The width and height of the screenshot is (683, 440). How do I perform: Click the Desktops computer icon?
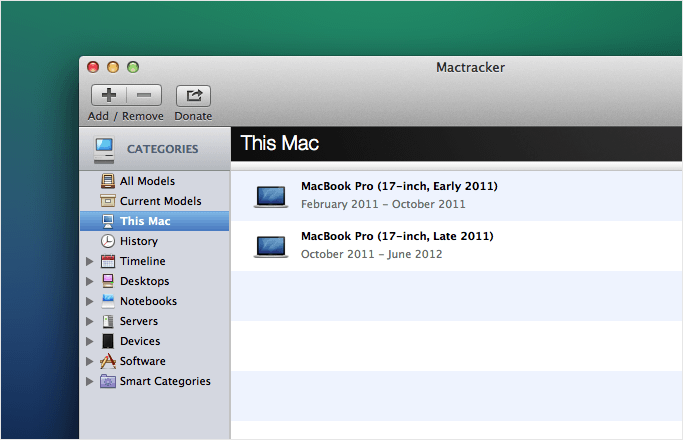click(108, 281)
